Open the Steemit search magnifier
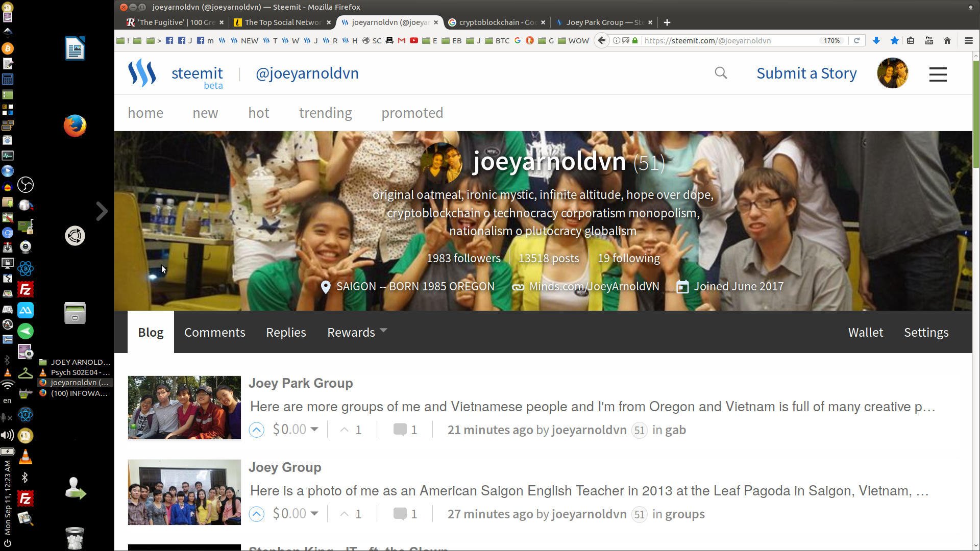The height and width of the screenshot is (551, 980). point(721,73)
